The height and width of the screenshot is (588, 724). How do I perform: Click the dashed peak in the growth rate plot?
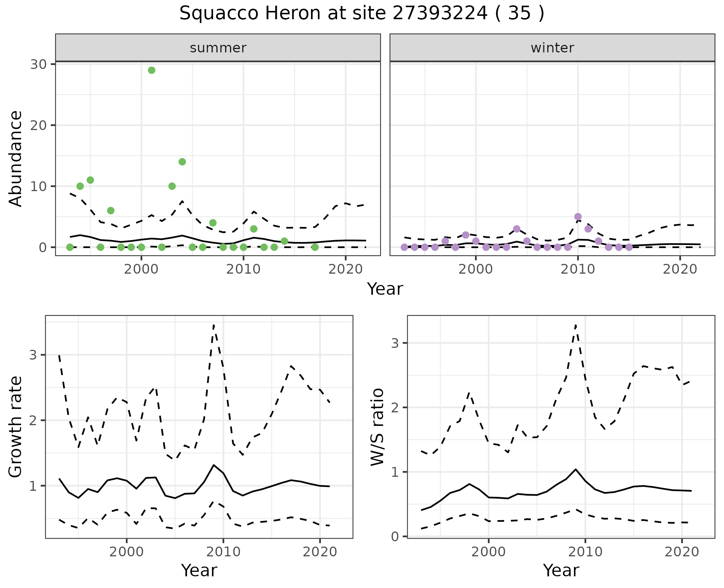pos(214,325)
